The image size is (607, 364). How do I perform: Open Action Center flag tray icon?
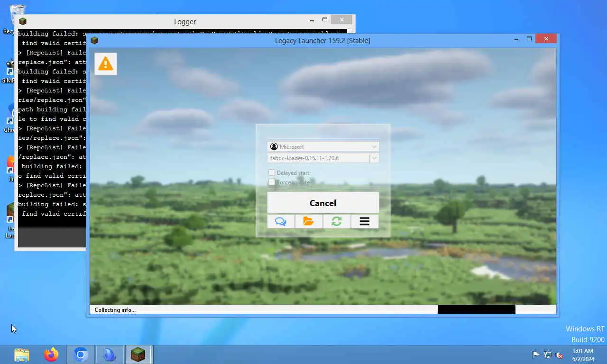coord(536,355)
